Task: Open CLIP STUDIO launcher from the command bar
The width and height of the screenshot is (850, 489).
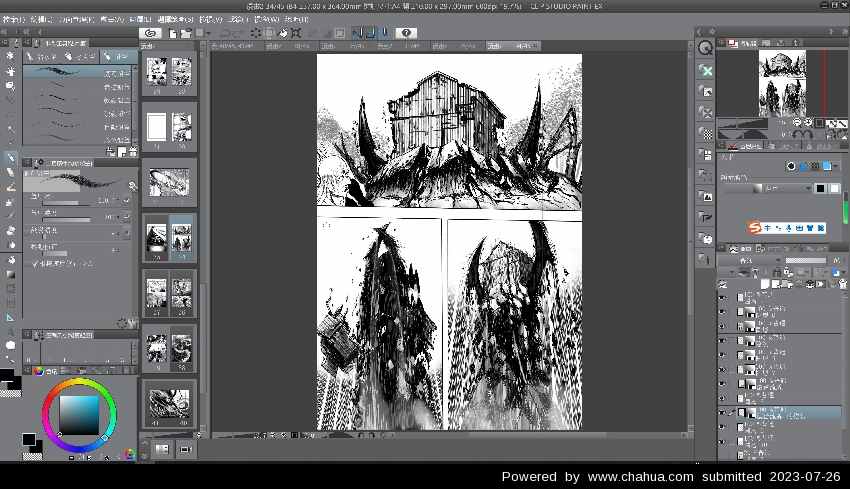Action: point(150,33)
